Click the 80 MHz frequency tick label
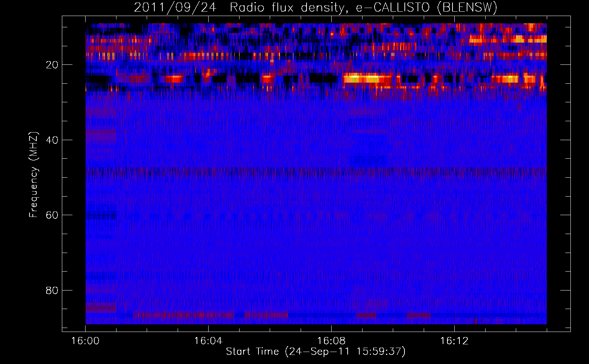The image size is (589, 364). click(x=52, y=290)
